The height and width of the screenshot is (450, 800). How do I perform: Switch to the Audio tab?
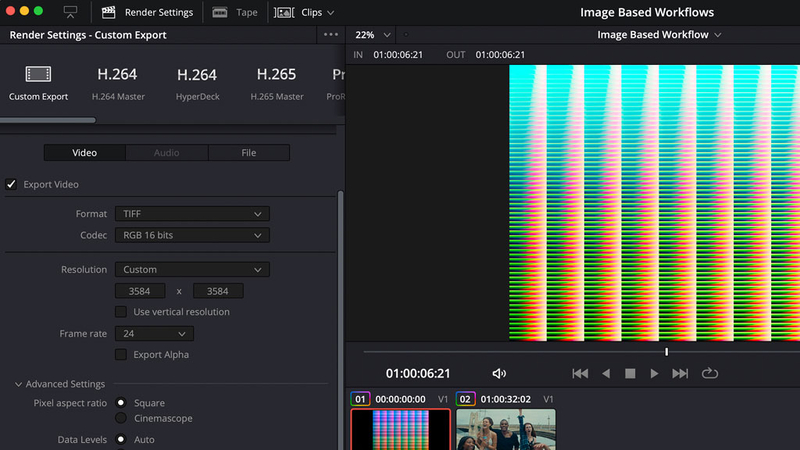point(166,153)
